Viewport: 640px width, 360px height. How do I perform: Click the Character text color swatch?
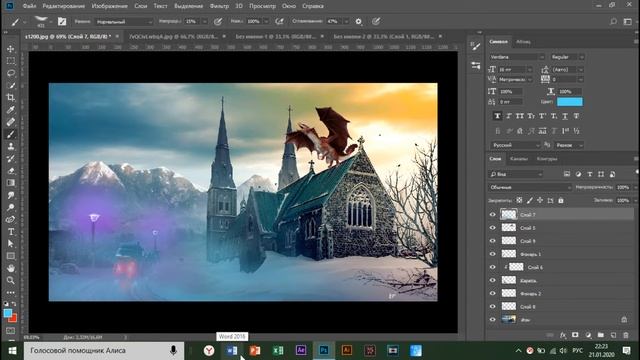[x=570, y=102]
